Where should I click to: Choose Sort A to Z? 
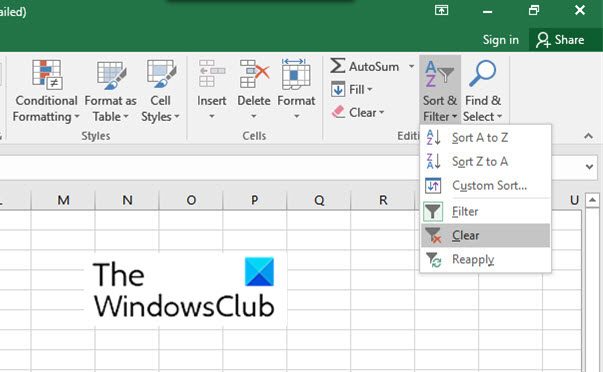tap(485, 137)
